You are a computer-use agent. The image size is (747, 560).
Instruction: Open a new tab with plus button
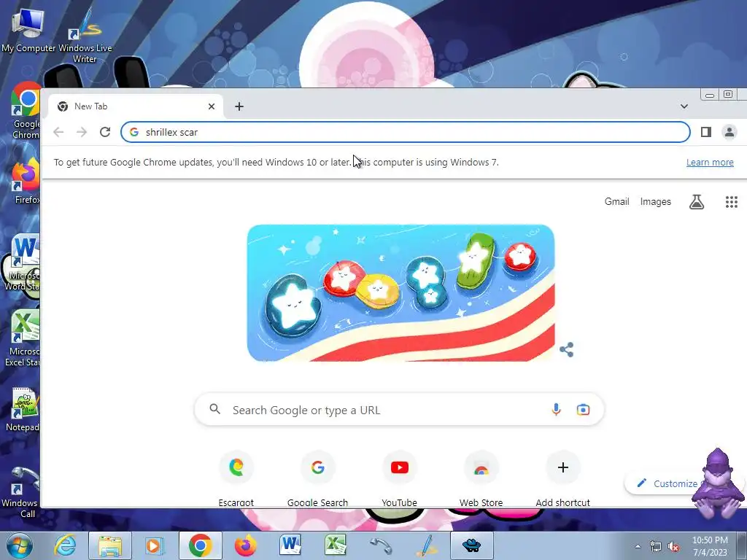point(239,106)
